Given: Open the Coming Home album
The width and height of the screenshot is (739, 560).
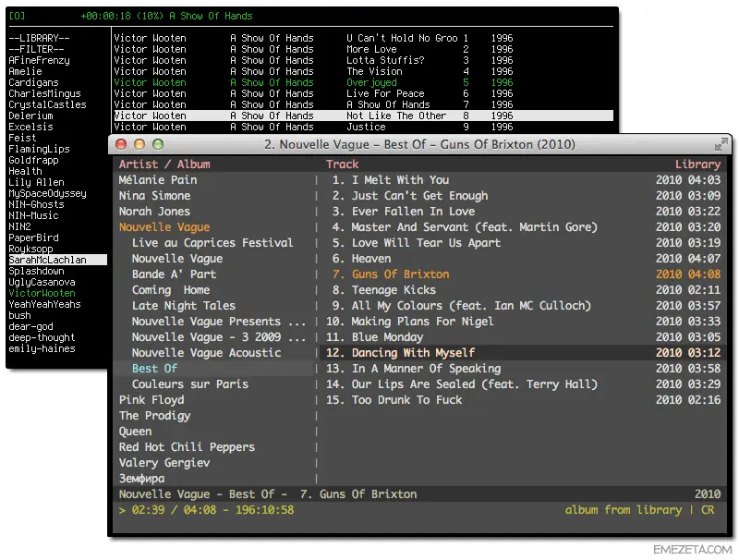Looking at the screenshot, I should click(x=171, y=290).
